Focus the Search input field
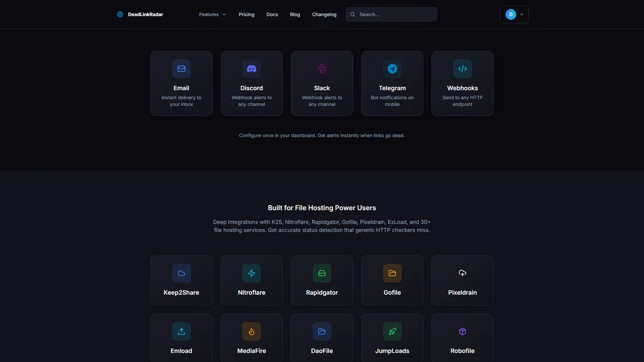Viewport: 644px width, 362px height. (396, 14)
